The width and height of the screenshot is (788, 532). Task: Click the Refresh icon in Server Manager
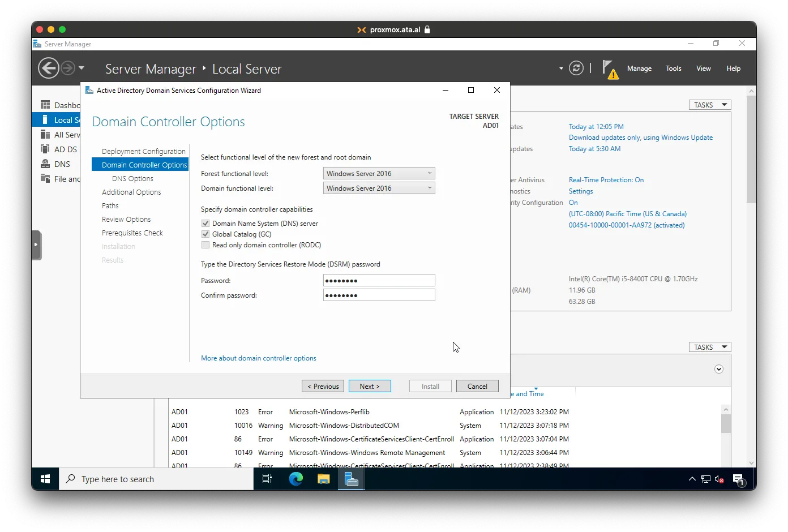(576, 68)
